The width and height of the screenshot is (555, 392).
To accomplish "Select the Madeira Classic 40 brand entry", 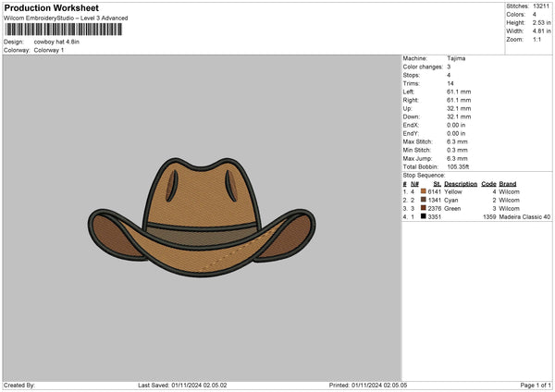I will coord(525,216).
